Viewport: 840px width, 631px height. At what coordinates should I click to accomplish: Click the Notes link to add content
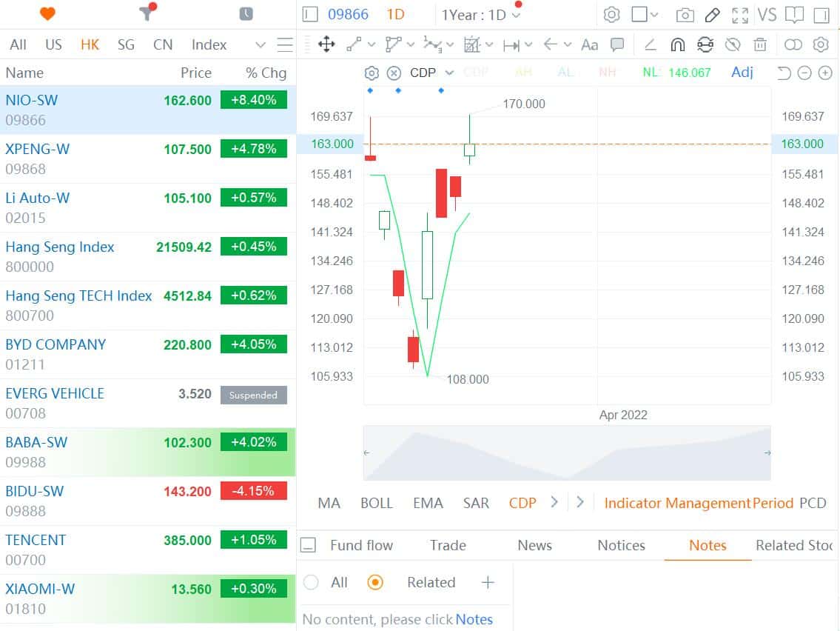point(474,619)
